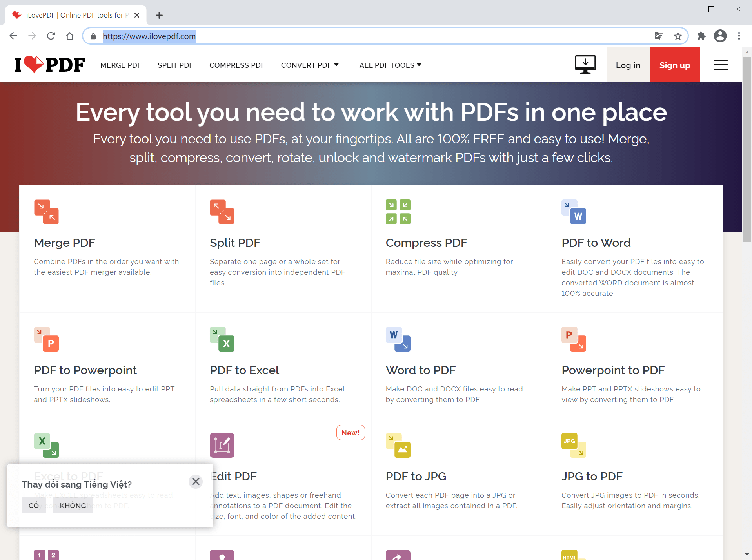752x560 pixels.
Task: Open the PDF to Excel heading link
Action: 244,370
